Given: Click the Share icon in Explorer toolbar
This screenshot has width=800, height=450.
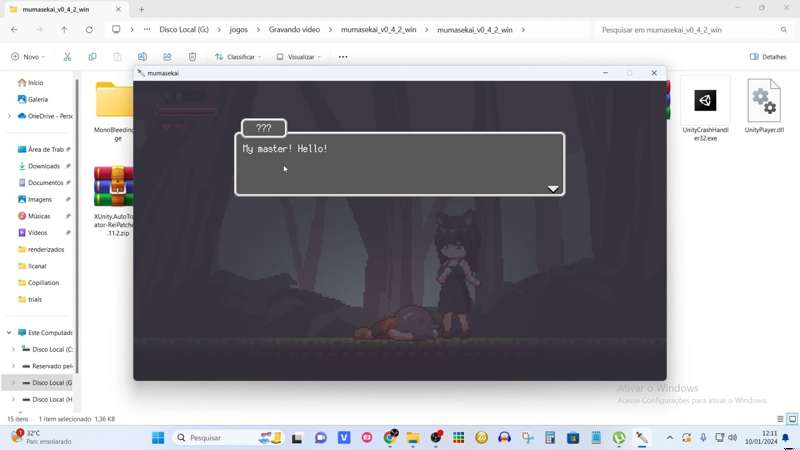Looking at the screenshot, I should pos(167,57).
